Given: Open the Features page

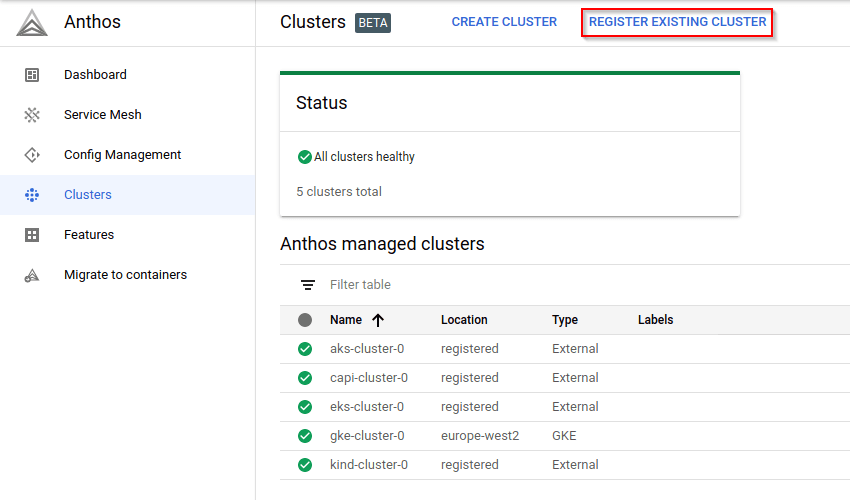Looking at the screenshot, I should 127,235.
